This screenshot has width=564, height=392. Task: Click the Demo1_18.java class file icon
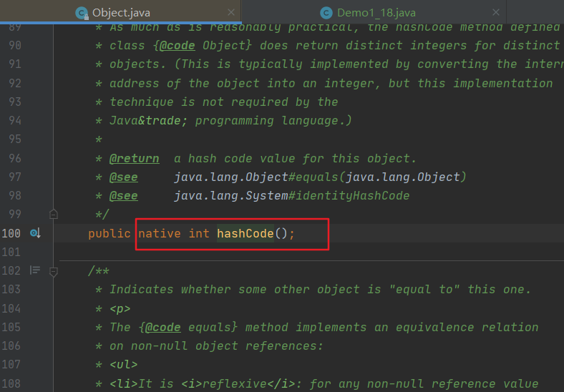coord(326,12)
